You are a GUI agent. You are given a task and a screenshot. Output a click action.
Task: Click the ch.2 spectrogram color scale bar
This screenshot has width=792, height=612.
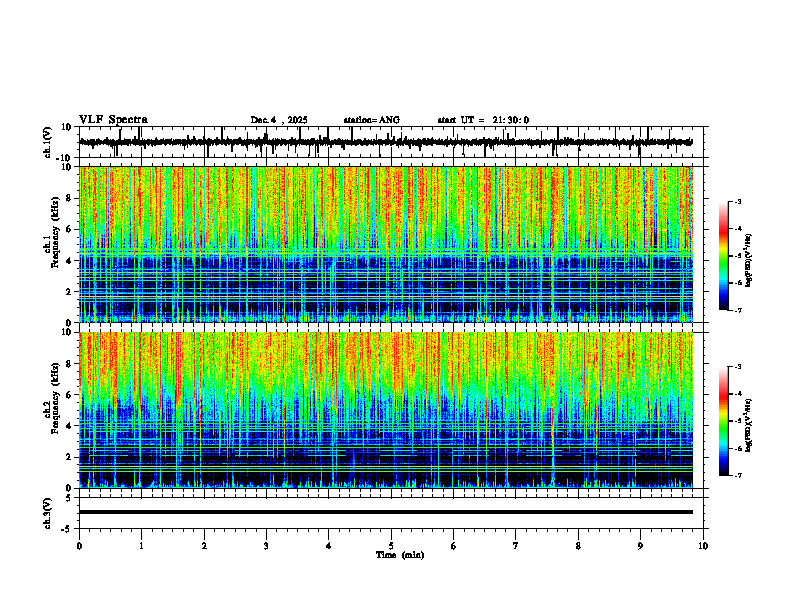tap(724, 421)
